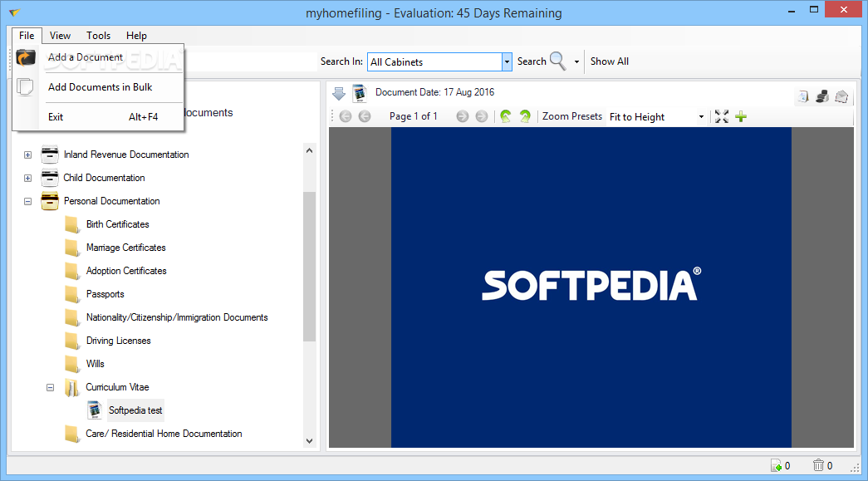Click the fit-to-screen arrows icon
The width and height of the screenshot is (868, 481).
click(x=721, y=116)
